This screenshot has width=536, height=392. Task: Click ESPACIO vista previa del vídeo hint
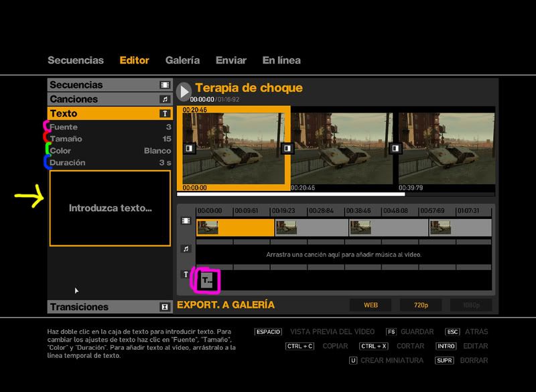(x=314, y=332)
